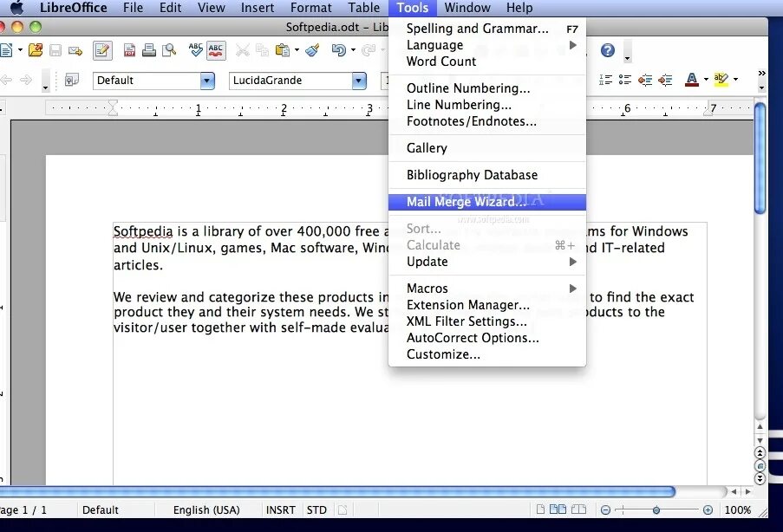
Task: Open Styles and Formatting icon
Action: pyautogui.click(x=71, y=80)
